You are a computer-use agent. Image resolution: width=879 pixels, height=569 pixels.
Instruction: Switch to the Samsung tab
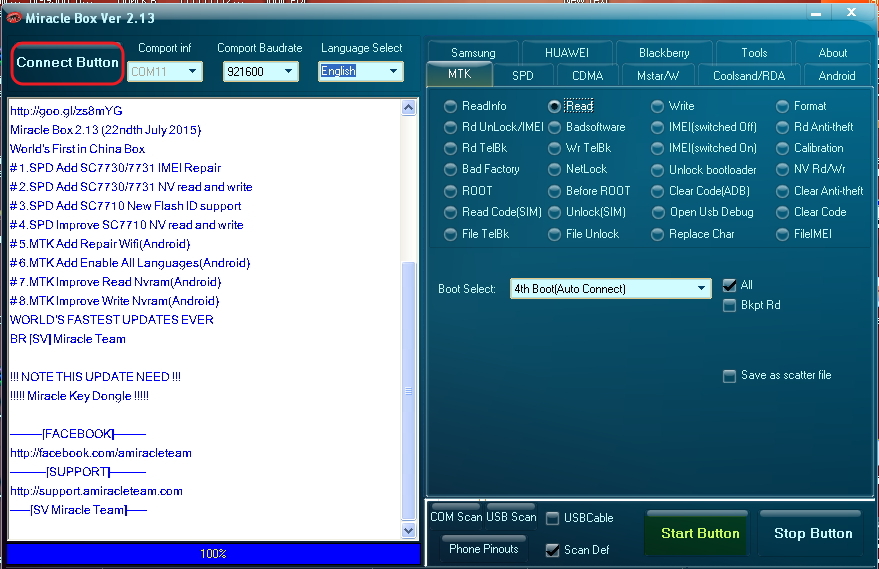point(473,53)
